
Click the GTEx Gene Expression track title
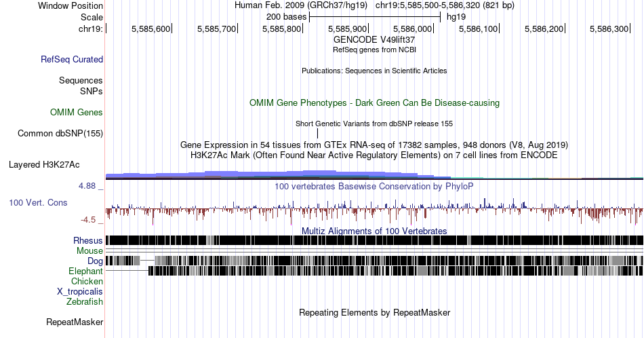(x=374, y=145)
